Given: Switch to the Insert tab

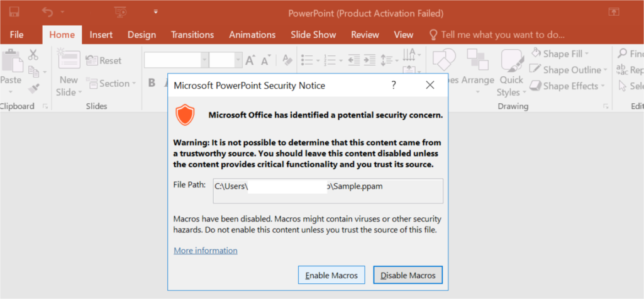Looking at the screenshot, I should click(101, 35).
